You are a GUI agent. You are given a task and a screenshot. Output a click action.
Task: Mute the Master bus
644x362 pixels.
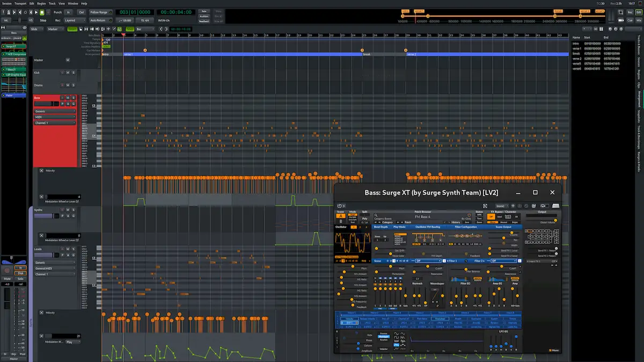click(x=68, y=60)
